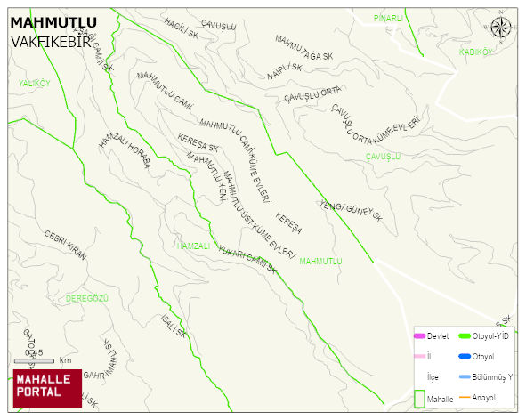Screen dimensions: 526x420
Task: Click the İMANLI SK street label
Action: (x=109, y=359)
